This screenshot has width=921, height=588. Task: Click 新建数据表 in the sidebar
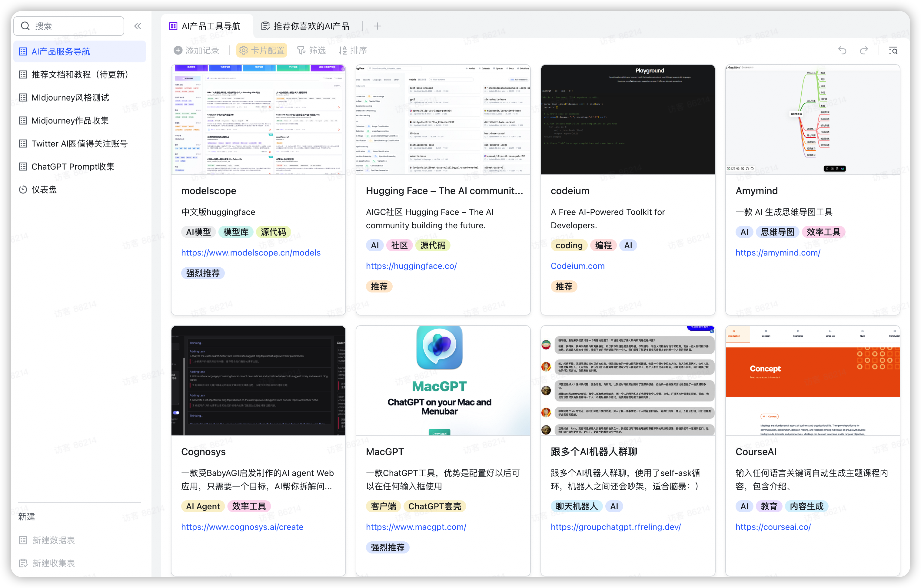54,540
